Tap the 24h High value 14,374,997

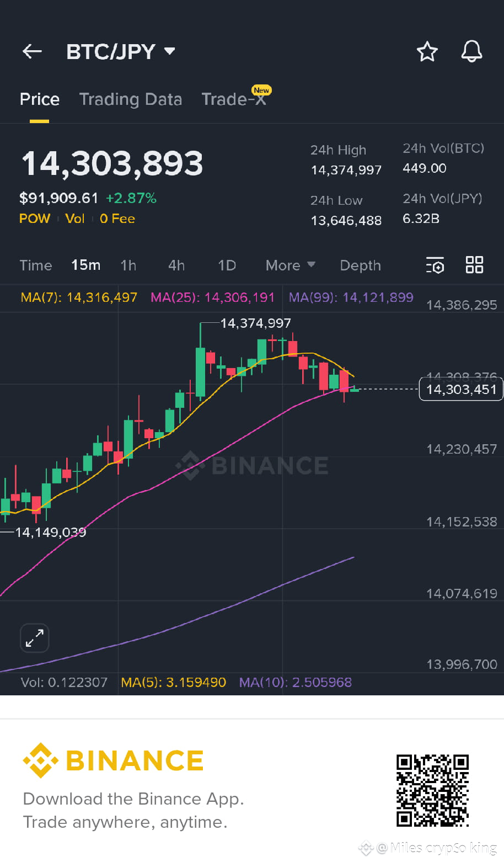(x=346, y=170)
